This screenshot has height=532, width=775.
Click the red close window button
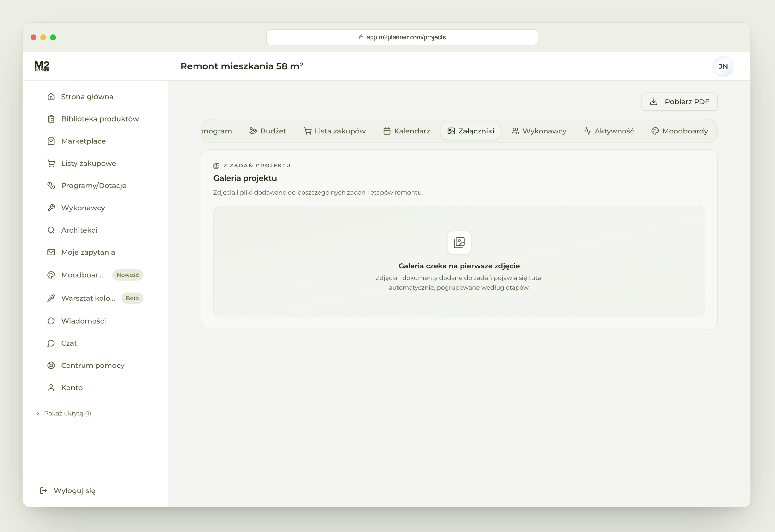(33, 37)
